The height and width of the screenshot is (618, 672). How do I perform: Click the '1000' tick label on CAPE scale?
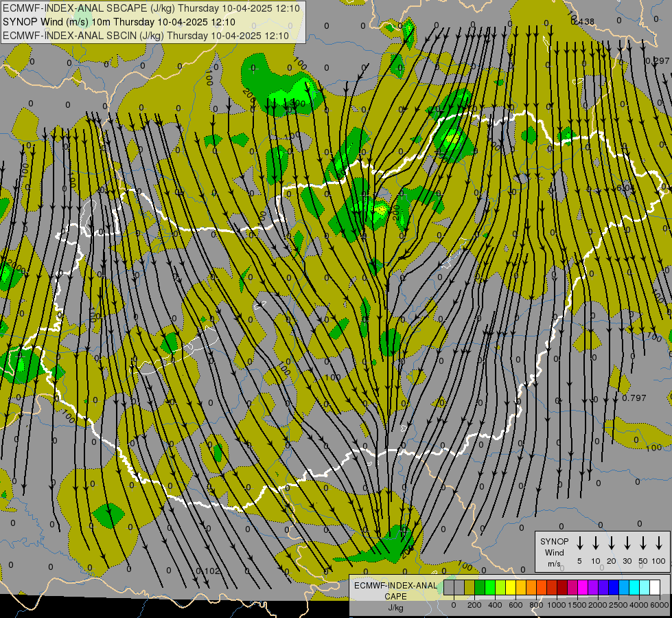(x=557, y=605)
